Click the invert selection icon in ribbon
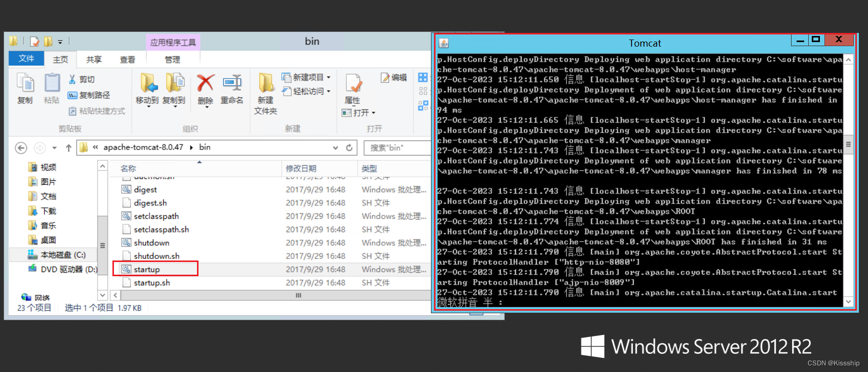The height and width of the screenshot is (372, 868). coord(423,105)
